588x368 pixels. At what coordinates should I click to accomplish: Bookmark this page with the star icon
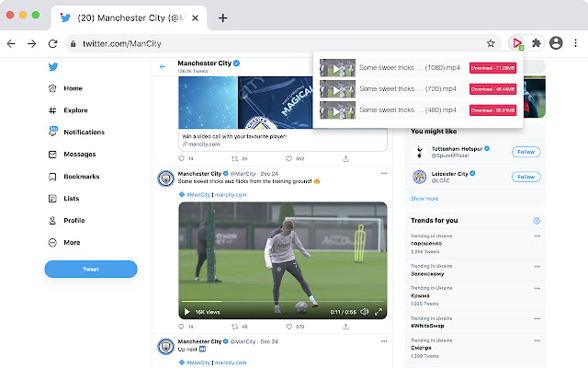pyautogui.click(x=491, y=43)
